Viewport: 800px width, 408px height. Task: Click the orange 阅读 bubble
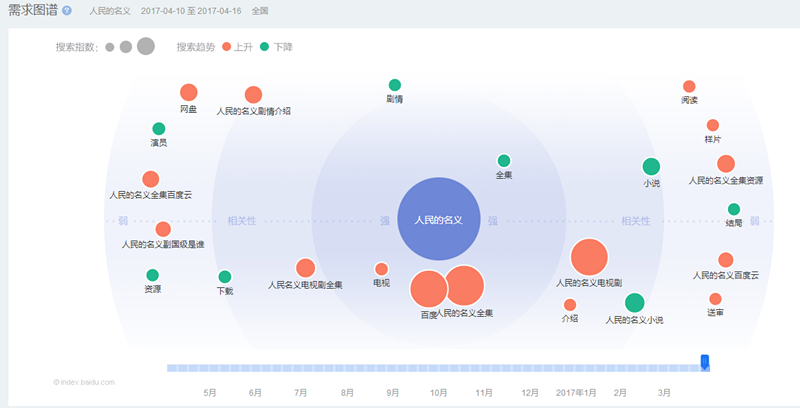689,87
